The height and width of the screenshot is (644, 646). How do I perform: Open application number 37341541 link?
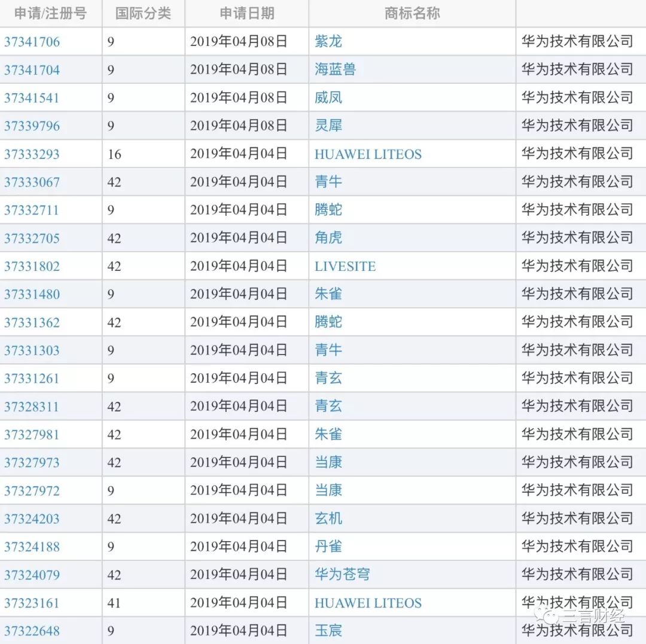coord(32,97)
